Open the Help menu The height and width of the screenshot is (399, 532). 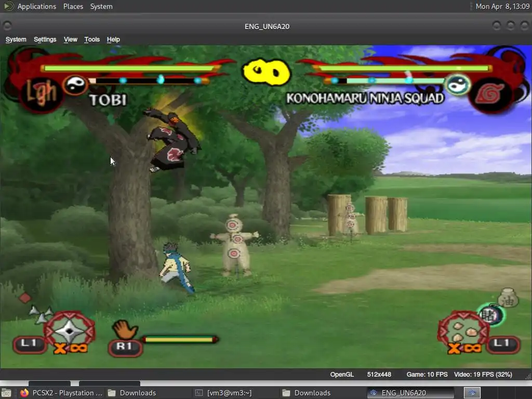point(113,39)
